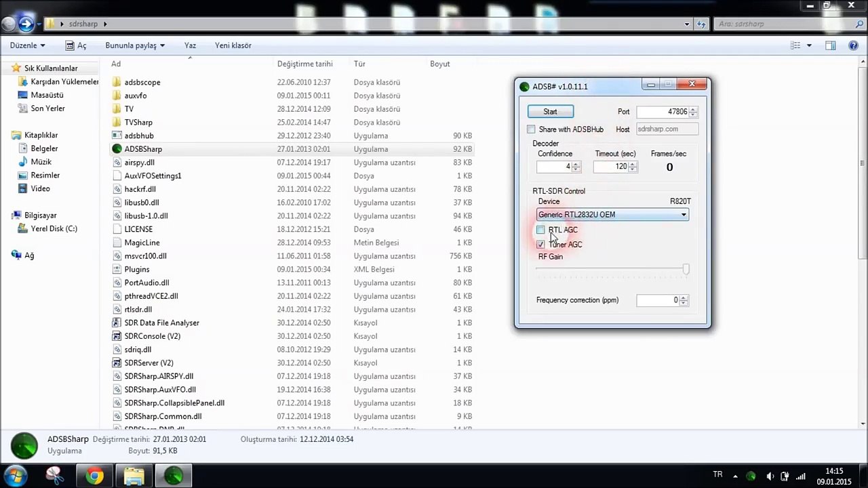Click the Explorer Back navigation arrow

(x=9, y=24)
